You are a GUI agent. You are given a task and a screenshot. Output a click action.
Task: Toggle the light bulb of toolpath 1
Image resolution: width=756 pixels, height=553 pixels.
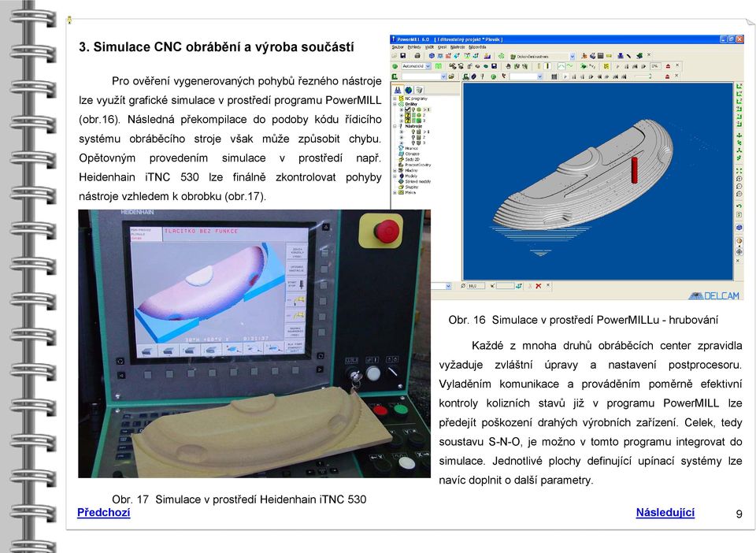click(413, 109)
